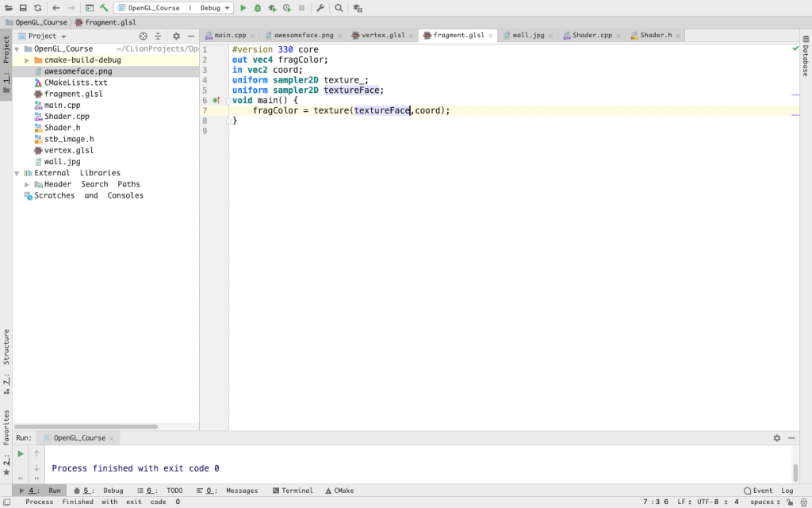
Task: Hide the Run panel with minus icon
Action: pos(791,438)
